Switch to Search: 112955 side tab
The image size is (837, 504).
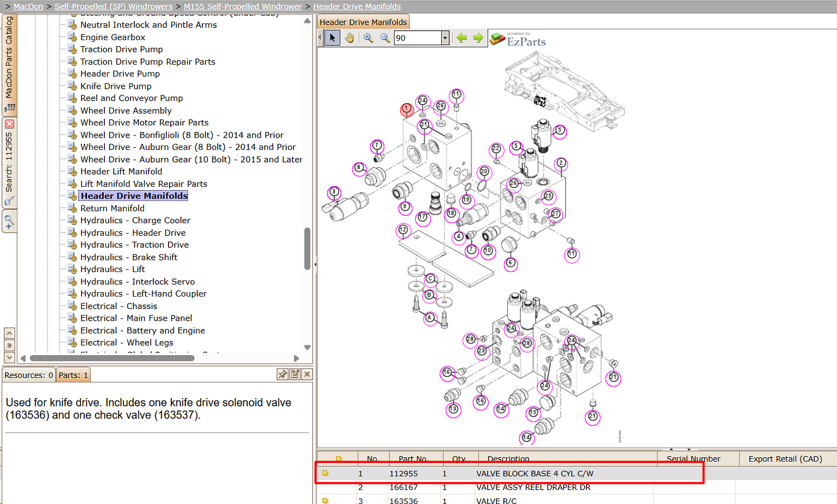(9, 162)
